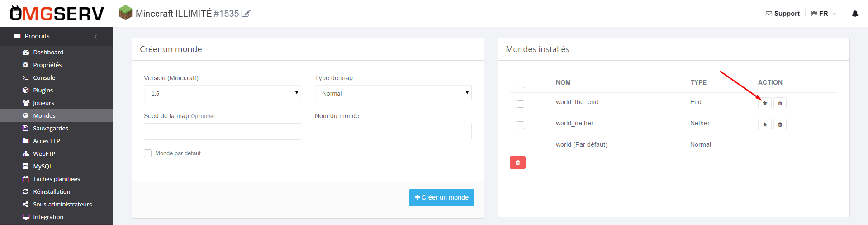Tick the world_nether checkbox
The height and width of the screenshot is (225, 868).
pos(520,125)
